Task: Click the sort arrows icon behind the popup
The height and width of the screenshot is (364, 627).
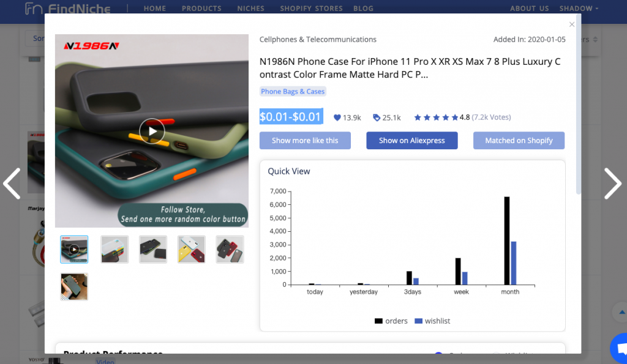Action: click(595, 39)
